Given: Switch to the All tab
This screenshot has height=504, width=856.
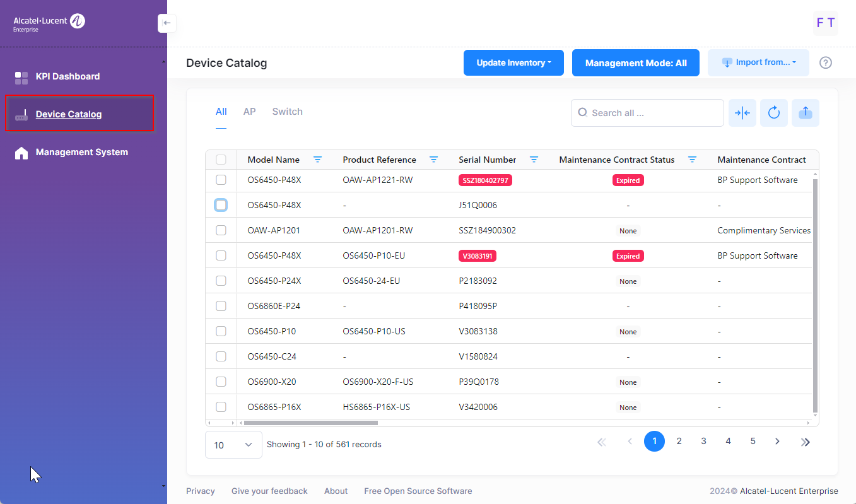Looking at the screenshot, I should (x=221, y=112).
